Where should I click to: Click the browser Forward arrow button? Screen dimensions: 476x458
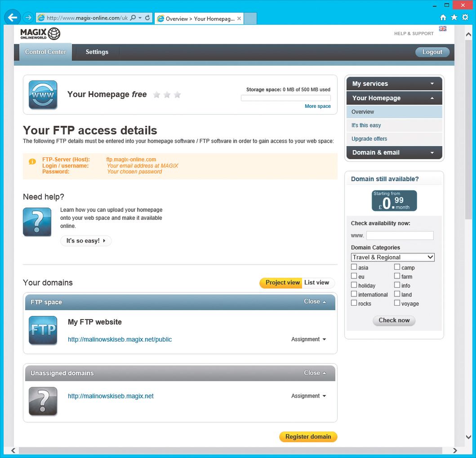point(28,18)
